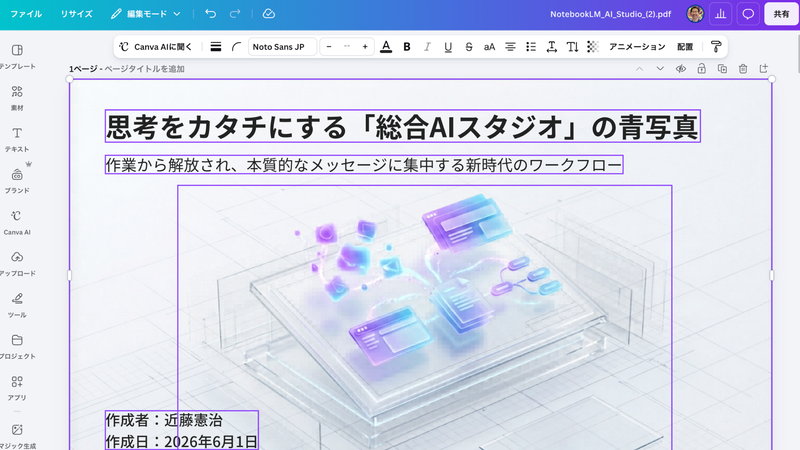The width and height of the screenshot is (800, 450).
Task: Open the comments speech bubble icon
Action: (748, 14)
